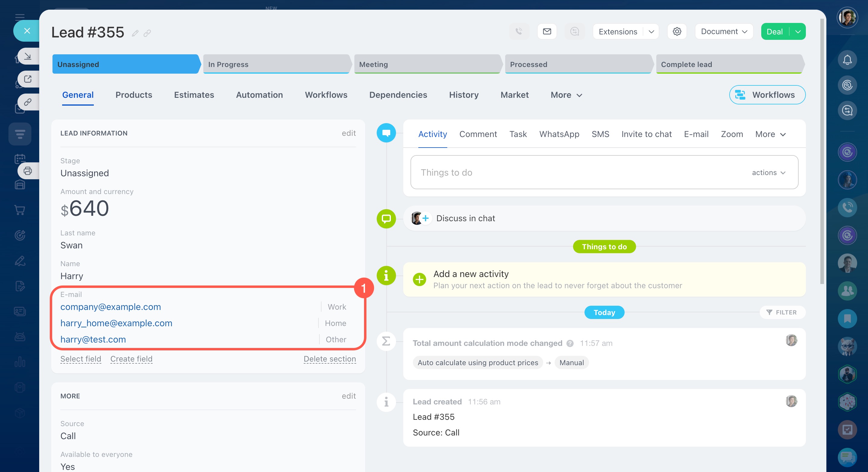Click green plus icon for new activity

point(419,279)
